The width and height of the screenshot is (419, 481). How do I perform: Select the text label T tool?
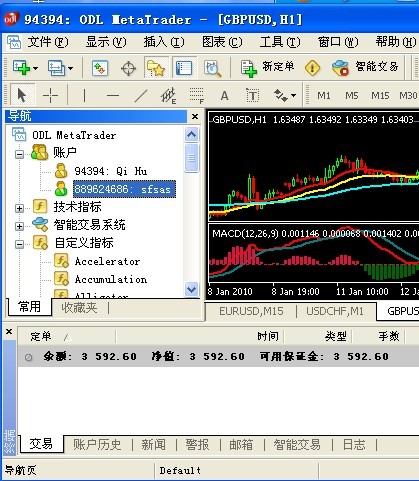(252, 96)
